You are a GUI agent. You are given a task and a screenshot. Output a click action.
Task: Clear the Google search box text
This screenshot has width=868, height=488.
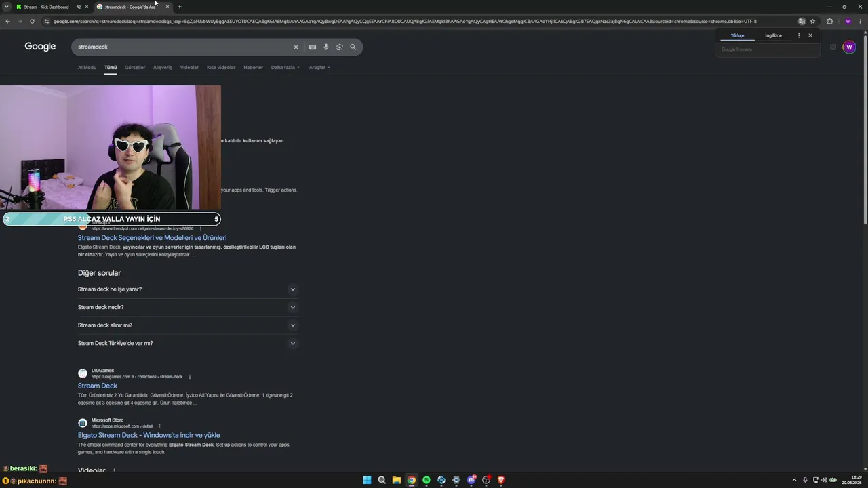point(296,47)
